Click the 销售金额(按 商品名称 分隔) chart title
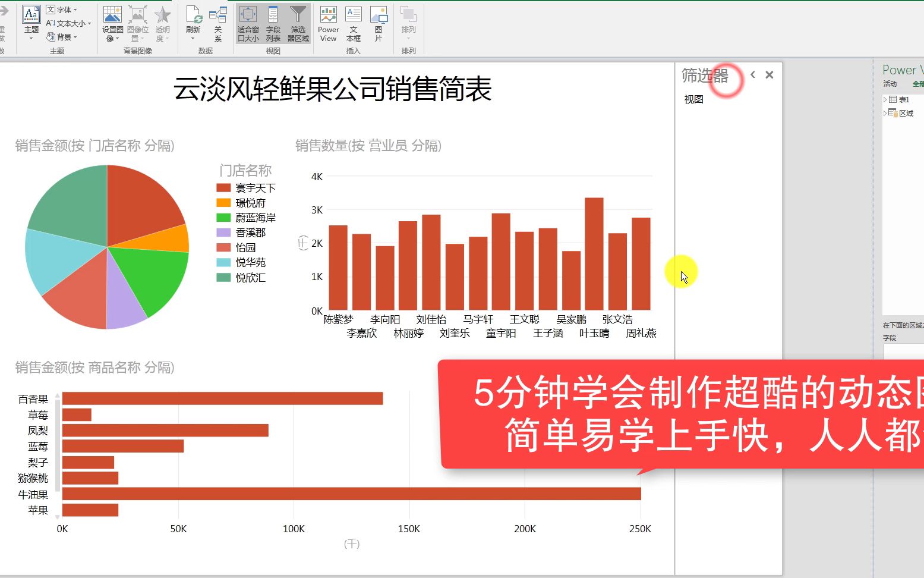This screenshot has height=578, width=924. [94, 367]
